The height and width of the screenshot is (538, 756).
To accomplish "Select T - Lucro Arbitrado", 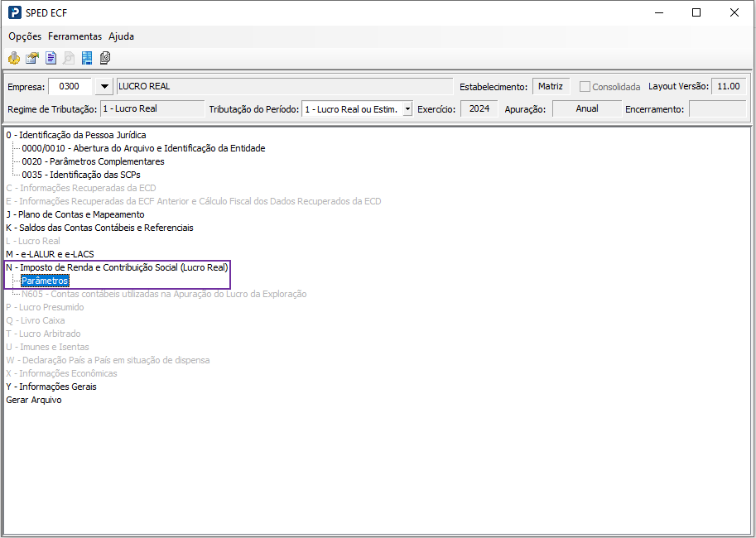I will [x=43, y=334].
